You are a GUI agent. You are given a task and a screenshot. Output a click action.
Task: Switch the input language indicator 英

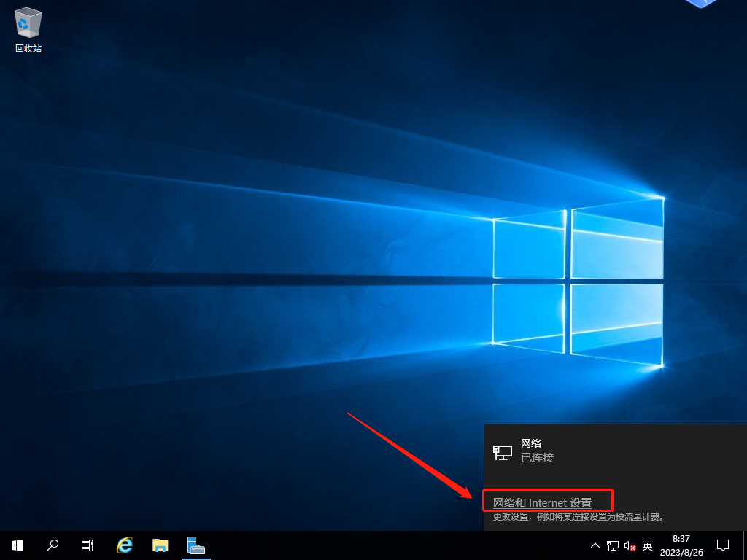click(647, 545)
